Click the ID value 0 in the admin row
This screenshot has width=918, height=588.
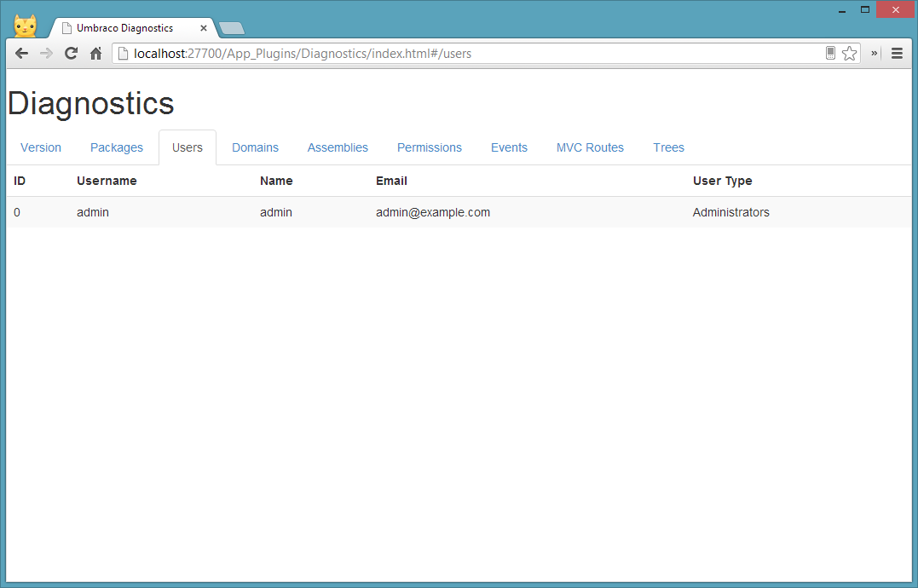pos(17,212)
